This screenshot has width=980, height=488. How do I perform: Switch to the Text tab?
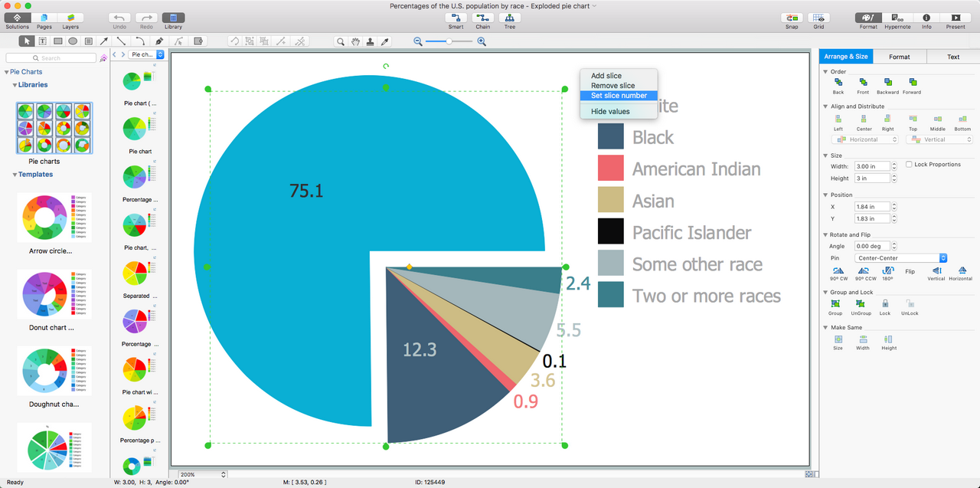(x=953, y=57)
